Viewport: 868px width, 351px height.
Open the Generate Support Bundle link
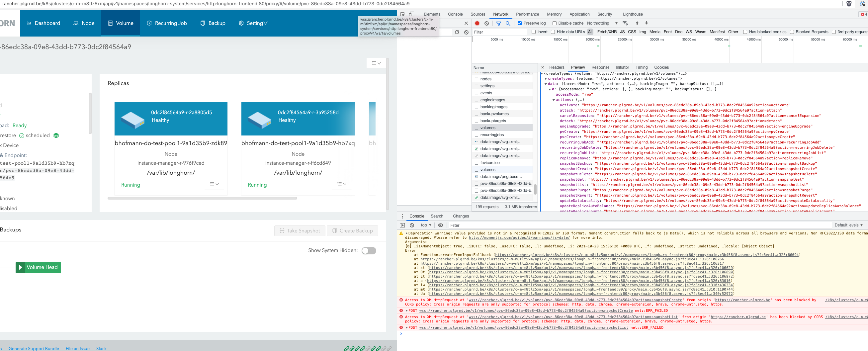(x=34, y=348)
